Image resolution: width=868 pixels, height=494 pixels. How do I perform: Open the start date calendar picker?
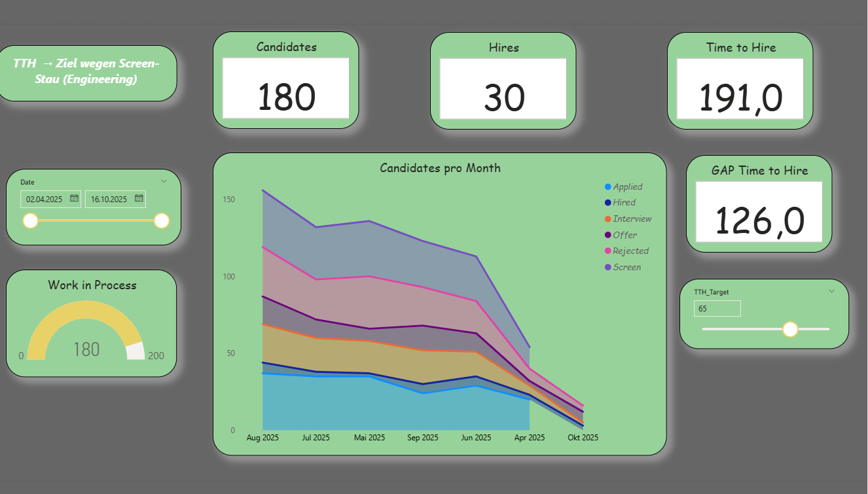coord(74,198)
